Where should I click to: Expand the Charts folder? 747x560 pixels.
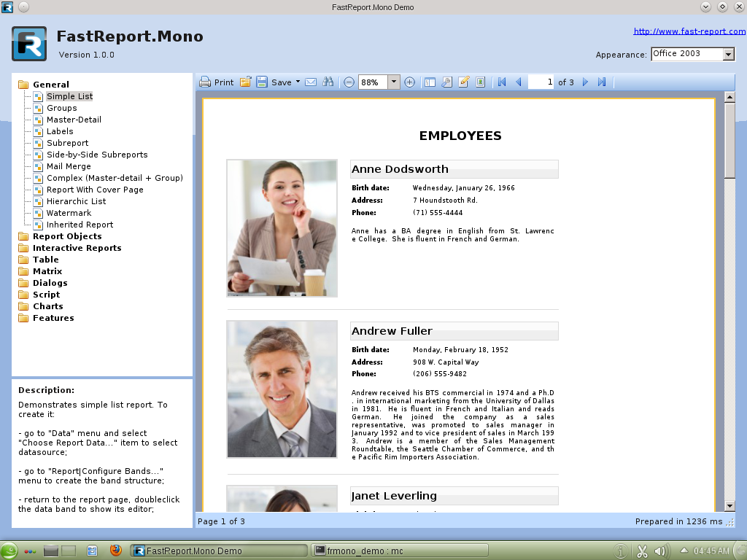pos(47,306)
